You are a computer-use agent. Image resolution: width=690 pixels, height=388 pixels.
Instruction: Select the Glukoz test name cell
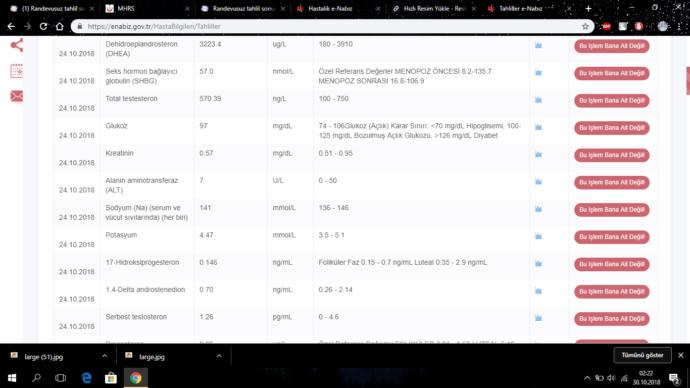coord(116,126)
